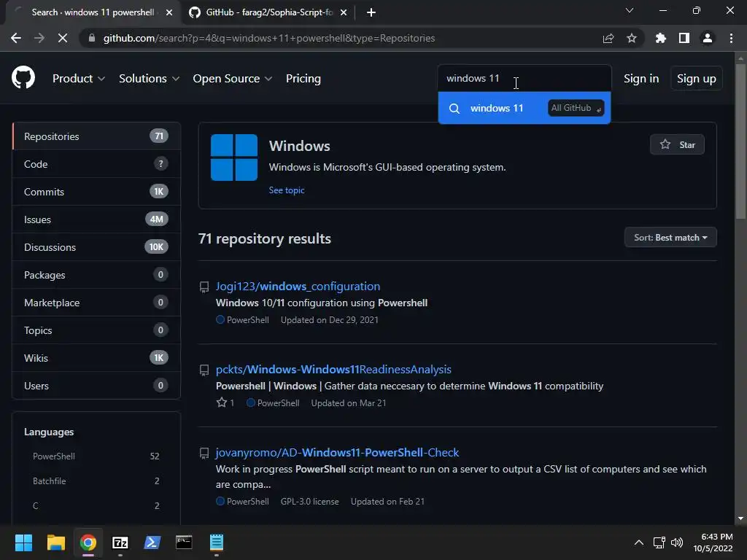Open the Sort: Best match dropdown
Screen dimensions: 747x560
click(x=670, y=237)
